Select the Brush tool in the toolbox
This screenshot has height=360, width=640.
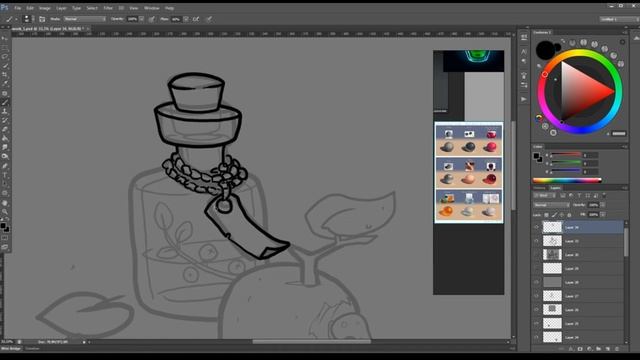(x=5, y=102)
